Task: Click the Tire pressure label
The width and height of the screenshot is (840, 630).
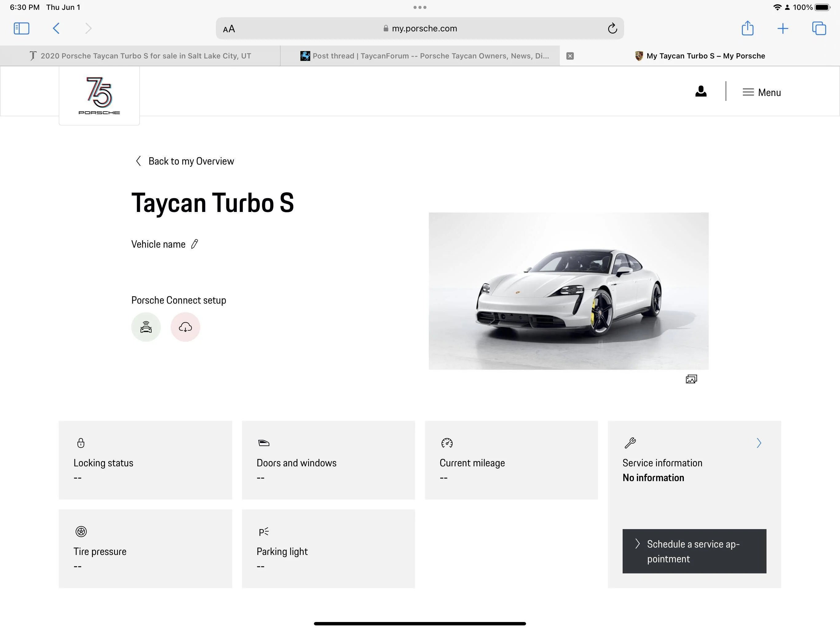Action: coord(100,551)
